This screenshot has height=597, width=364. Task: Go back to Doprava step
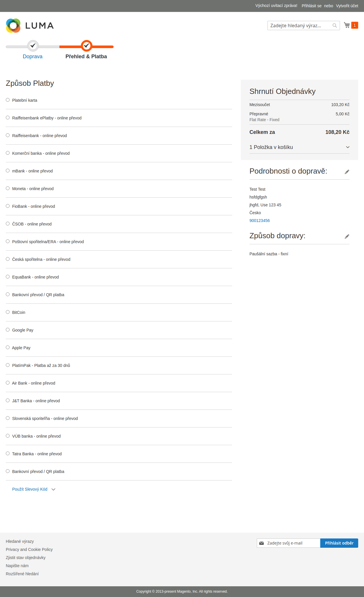pyautogui.click(x=32, y=57)
